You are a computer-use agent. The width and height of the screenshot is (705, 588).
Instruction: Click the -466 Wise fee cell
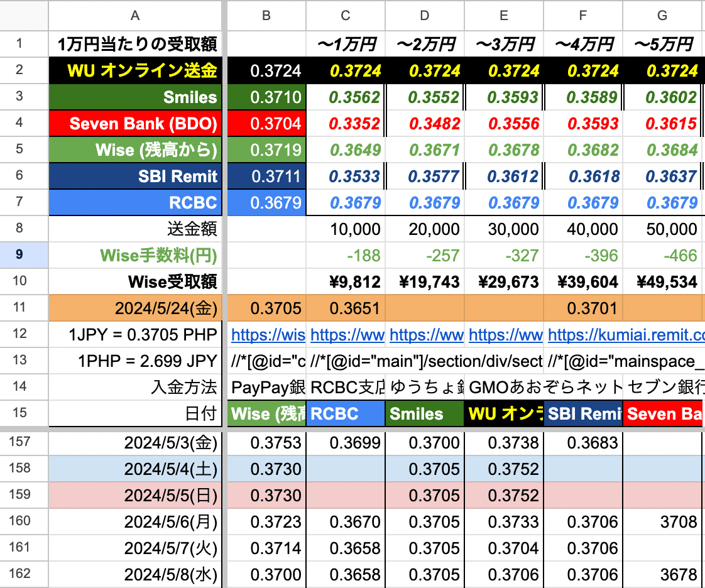662,255
